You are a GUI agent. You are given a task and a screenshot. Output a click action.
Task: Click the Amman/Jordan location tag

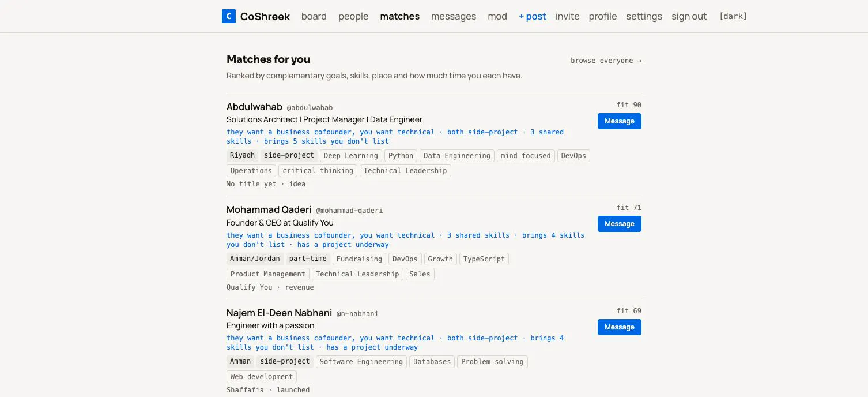(x=255, y=259)
